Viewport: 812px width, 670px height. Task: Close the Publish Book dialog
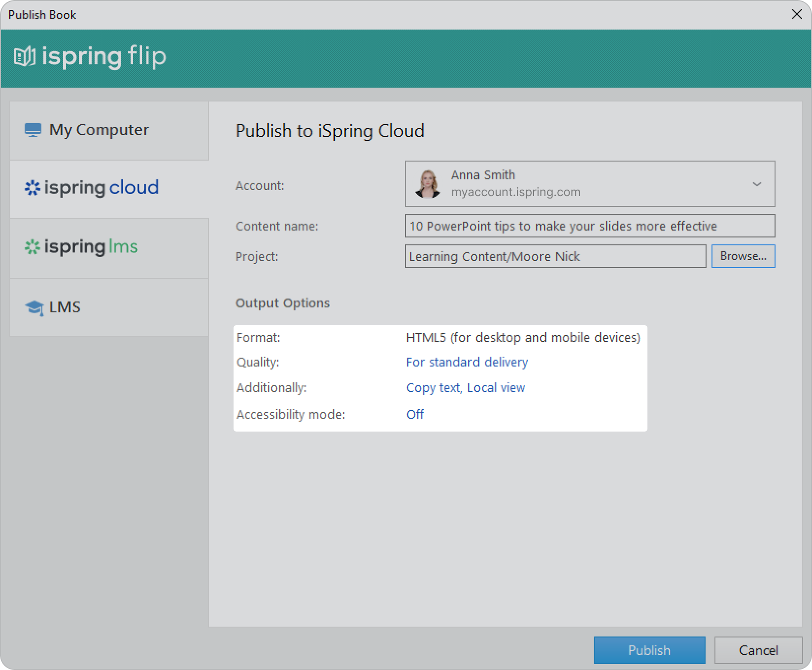pyautogui.click(x=797, y=14)
